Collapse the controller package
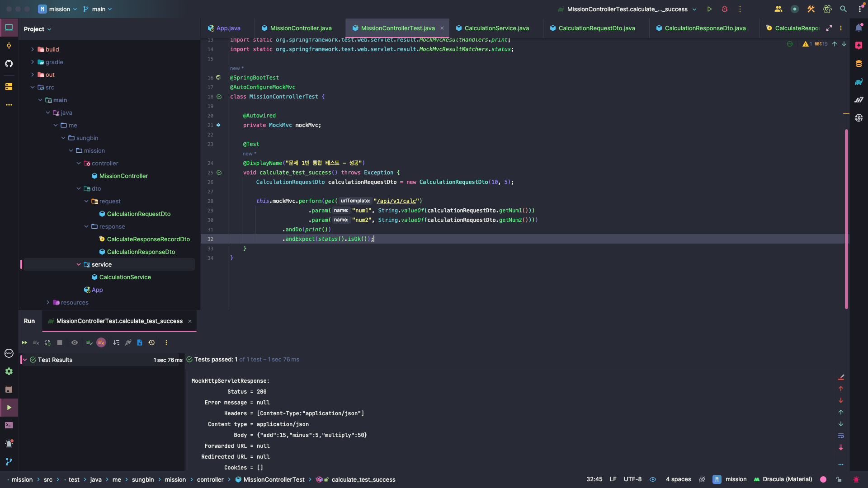This screenshot has height=488, width=868. [79, 163]
